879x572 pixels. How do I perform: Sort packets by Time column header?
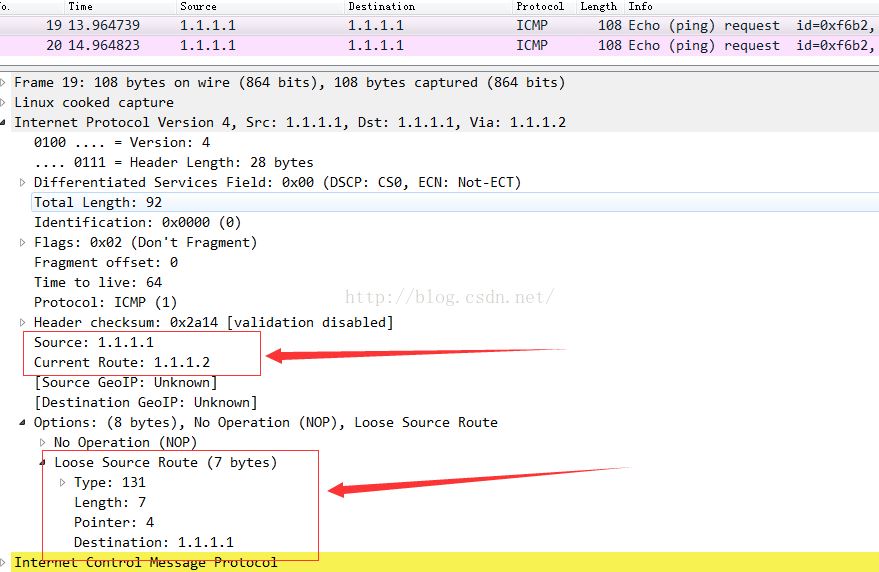click(80, 6)
